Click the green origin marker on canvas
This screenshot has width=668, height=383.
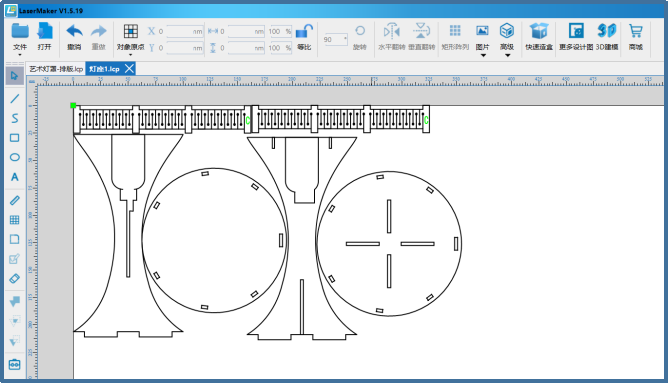[x=73, y=105]
